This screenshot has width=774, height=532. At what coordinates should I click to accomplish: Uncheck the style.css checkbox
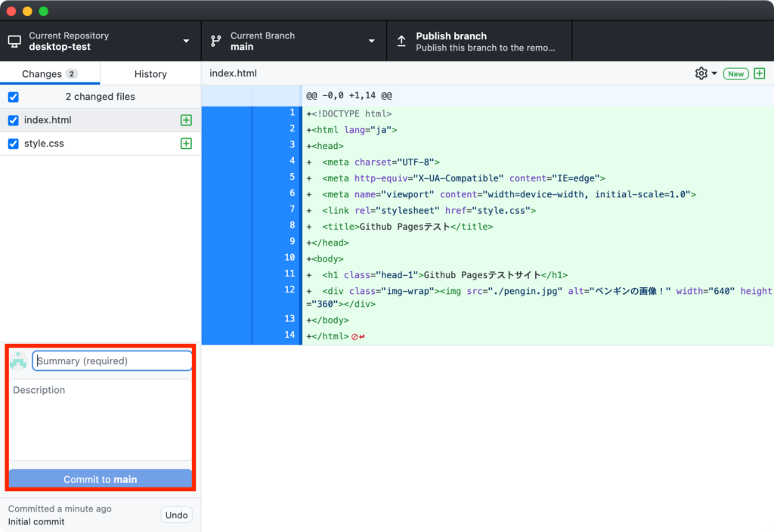(x=14, y=144)
